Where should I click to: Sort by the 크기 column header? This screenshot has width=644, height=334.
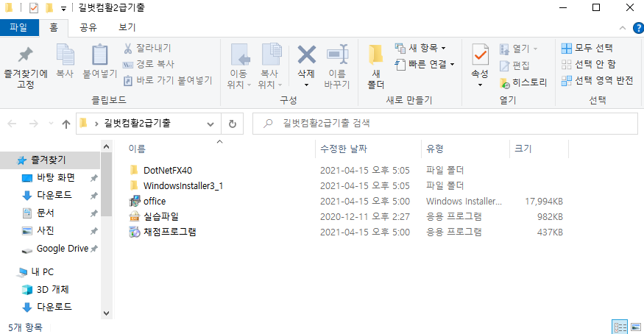523,149
